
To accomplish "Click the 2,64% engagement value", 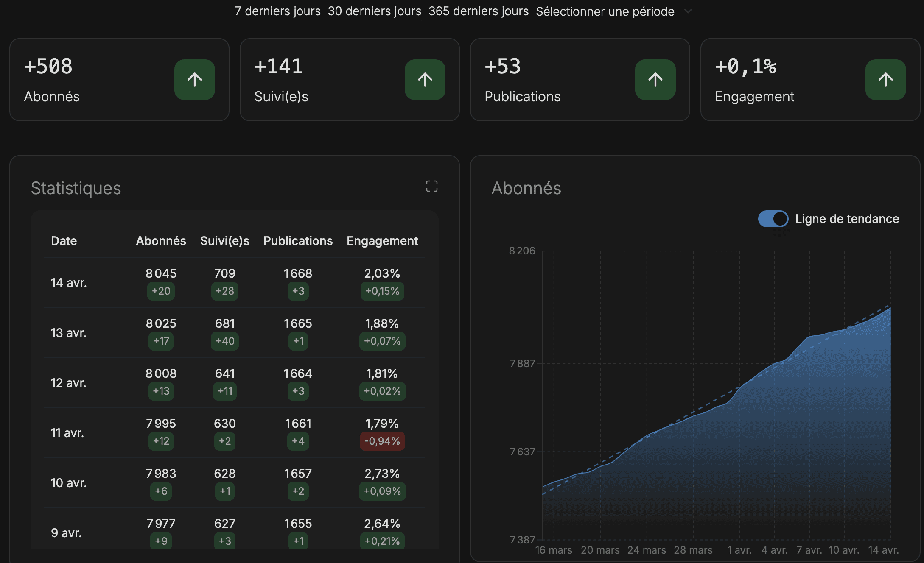I will [382, 524].
